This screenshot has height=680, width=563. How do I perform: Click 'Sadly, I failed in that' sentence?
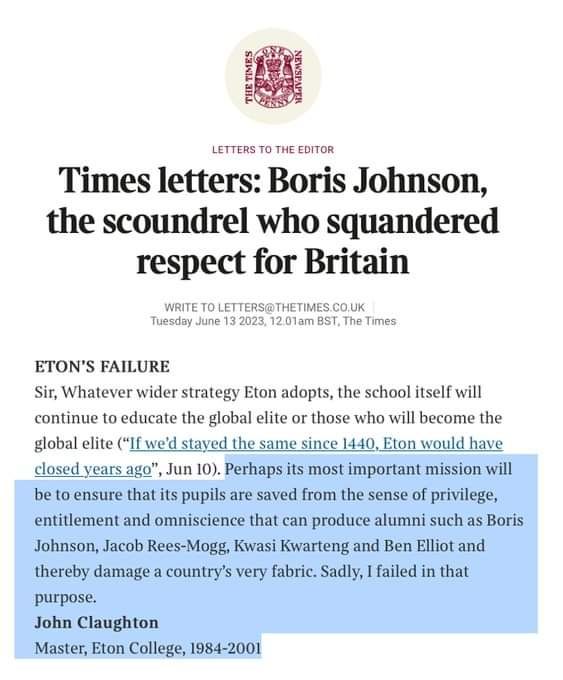394,572
